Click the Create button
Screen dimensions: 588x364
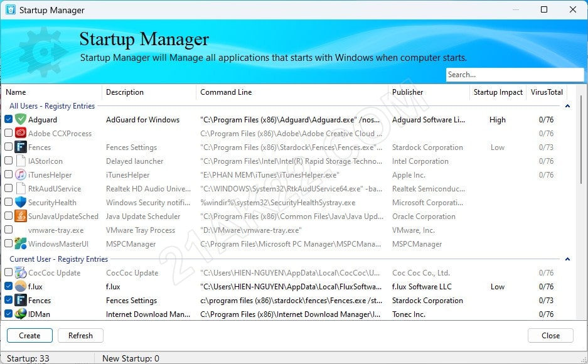click(29, 336)
